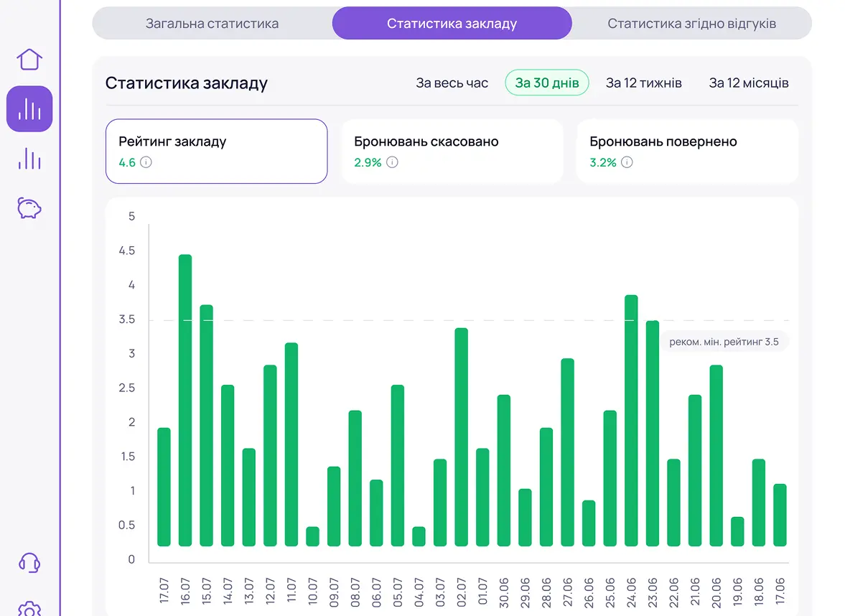The image size is (845, 616).
Task: Click the green 4.6 rating value
Action: [x=127, y=162]
